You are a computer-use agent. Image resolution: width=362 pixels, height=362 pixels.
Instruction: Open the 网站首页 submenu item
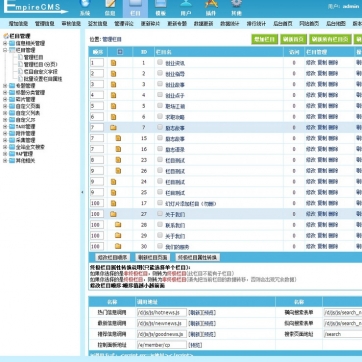click(x=309, y=24)
